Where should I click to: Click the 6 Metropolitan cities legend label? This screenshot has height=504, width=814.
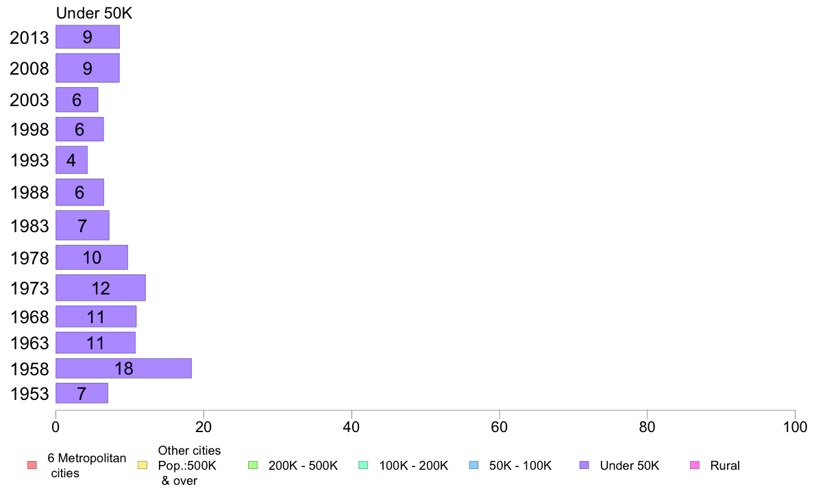point(87,466)
